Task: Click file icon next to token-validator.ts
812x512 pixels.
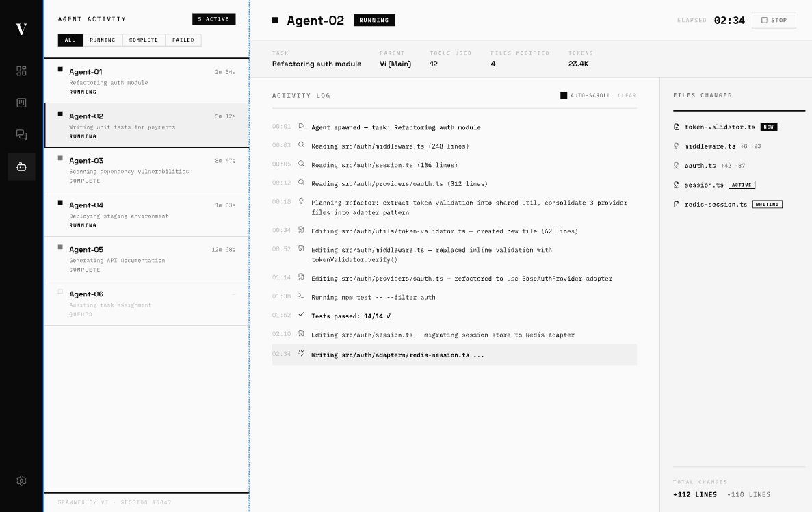Action: [x=677, y=127]
